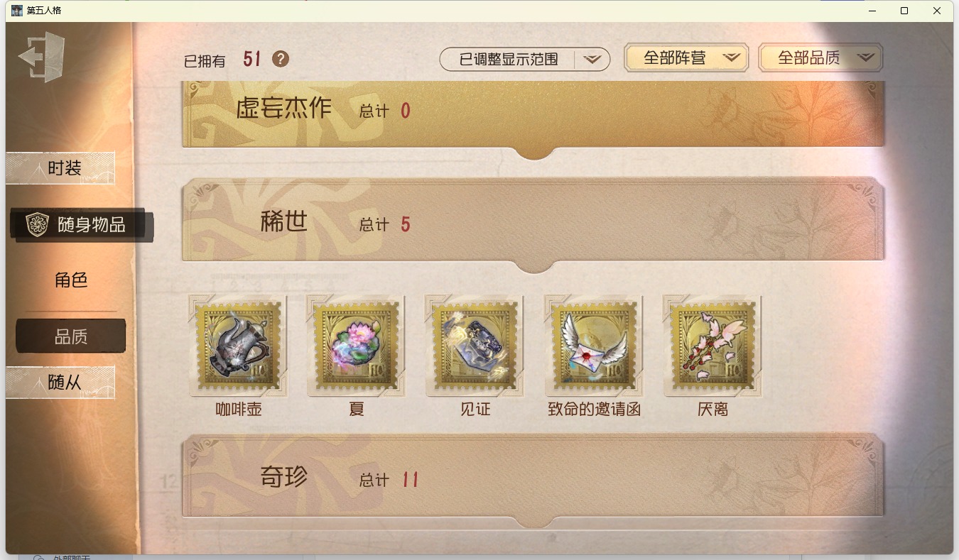Choose the 见证 accessory stamp

pos(475,346)
